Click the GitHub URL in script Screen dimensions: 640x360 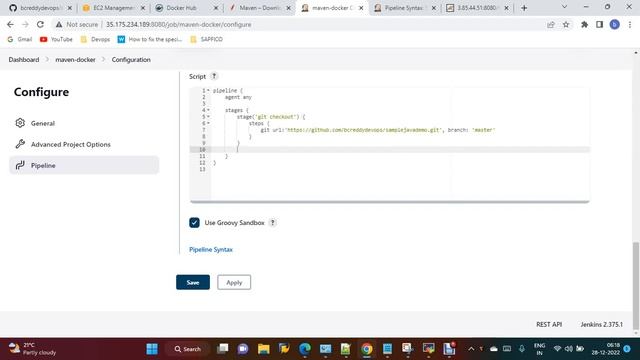click(x=363, y=130)
